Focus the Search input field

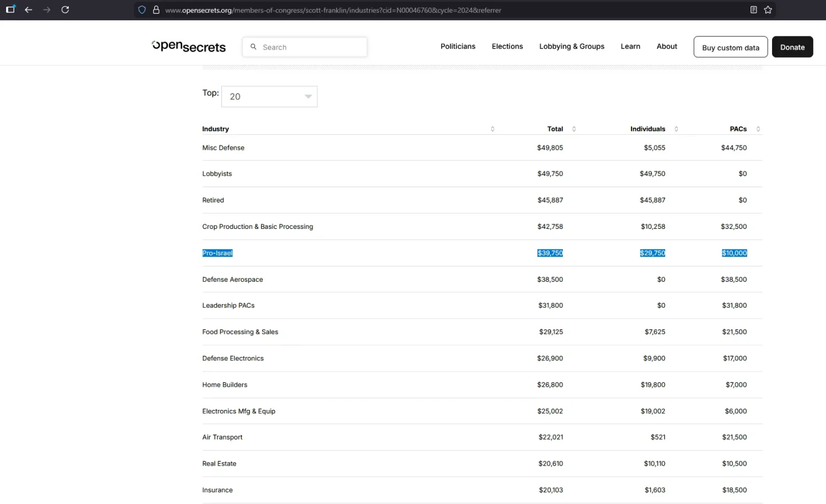pos(305,47)
